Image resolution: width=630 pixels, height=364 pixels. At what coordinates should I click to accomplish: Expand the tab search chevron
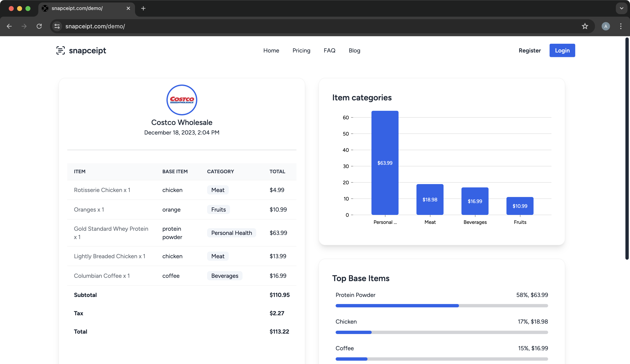click(621, 8)
